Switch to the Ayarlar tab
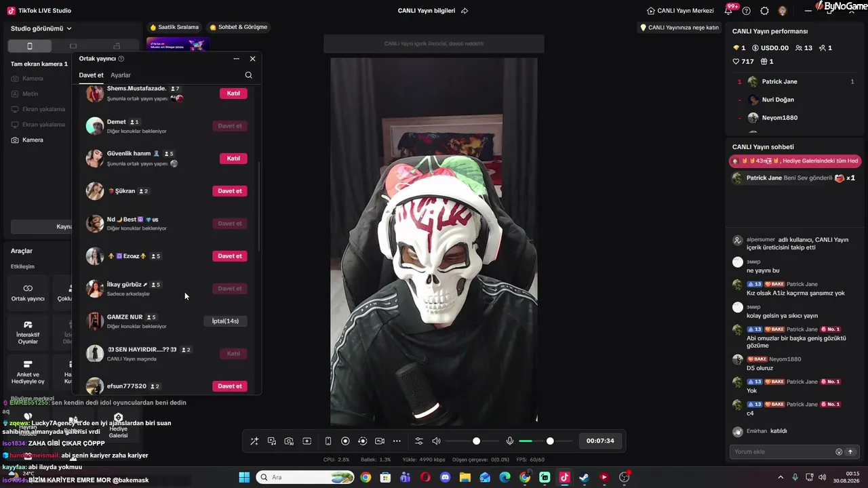Screen dimensions: 868x488 121,75
